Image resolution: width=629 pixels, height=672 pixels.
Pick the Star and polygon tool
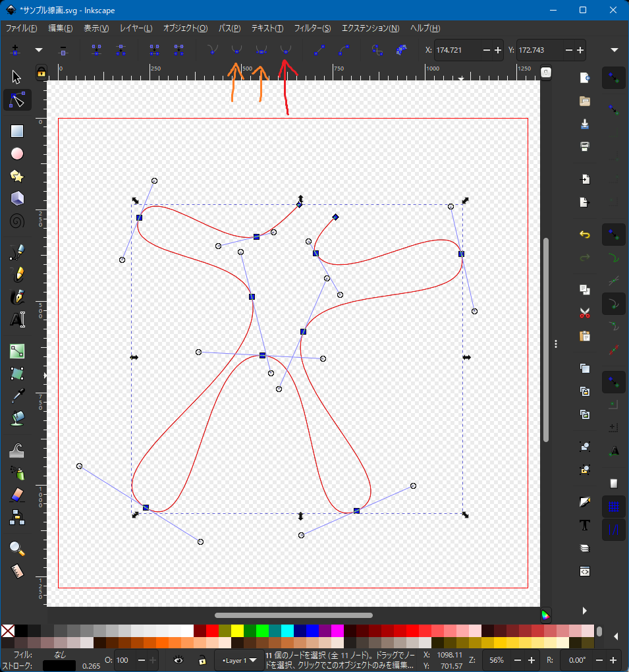pyautogui.click(x=16, y=176)
